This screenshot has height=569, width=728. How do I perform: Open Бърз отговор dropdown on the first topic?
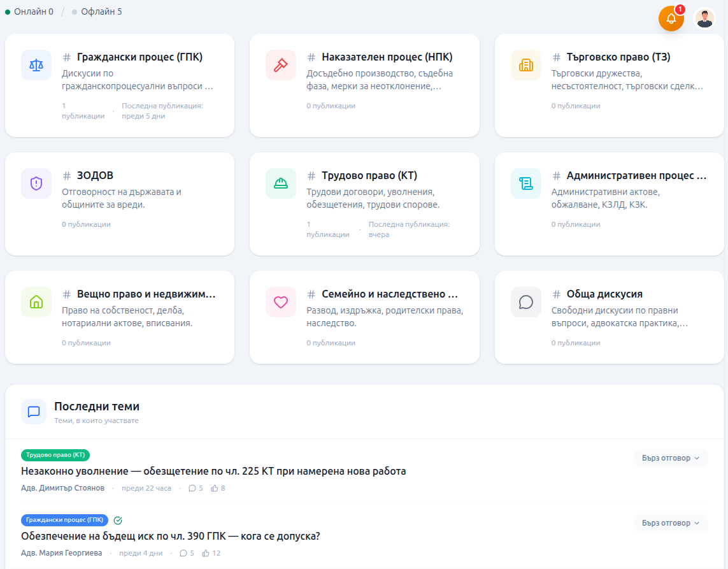[x=671, y=457]
